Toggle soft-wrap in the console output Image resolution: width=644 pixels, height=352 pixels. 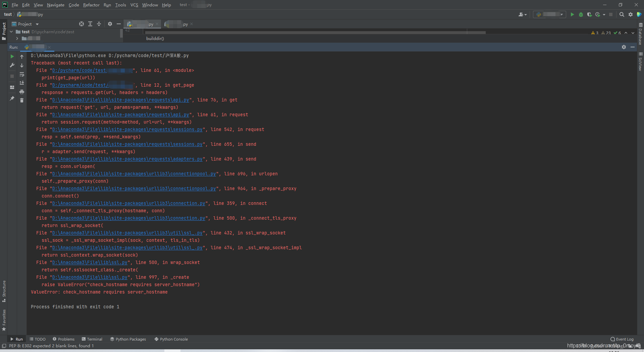point(22,75)
